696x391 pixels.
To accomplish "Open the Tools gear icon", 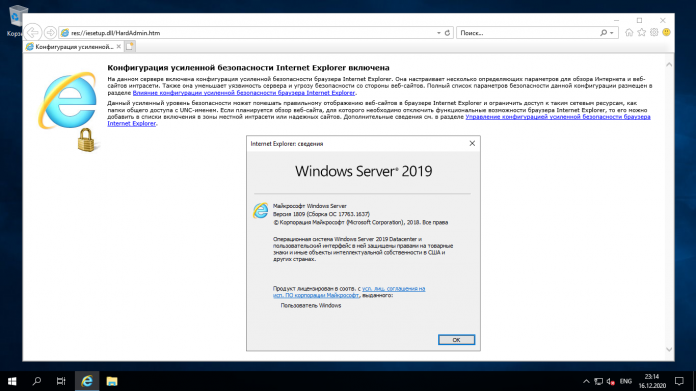I will point(654,32).
